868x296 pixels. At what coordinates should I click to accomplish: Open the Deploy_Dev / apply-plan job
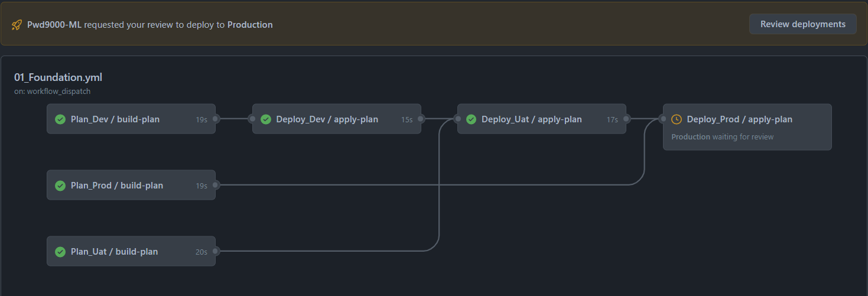click(337, 119)
